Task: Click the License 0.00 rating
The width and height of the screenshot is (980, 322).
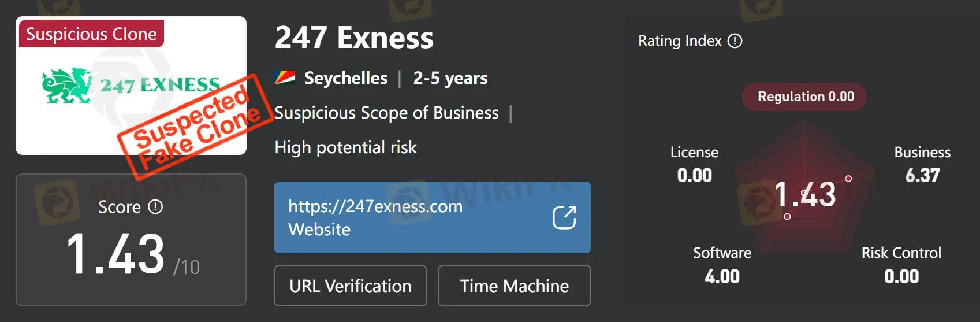Action: click(x=694, y=164)
